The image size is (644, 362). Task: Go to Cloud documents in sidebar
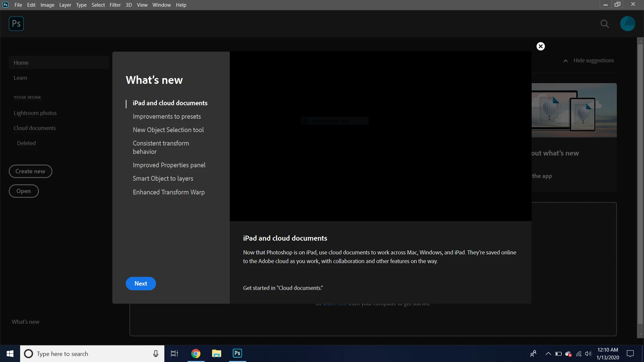click(35, 128)
